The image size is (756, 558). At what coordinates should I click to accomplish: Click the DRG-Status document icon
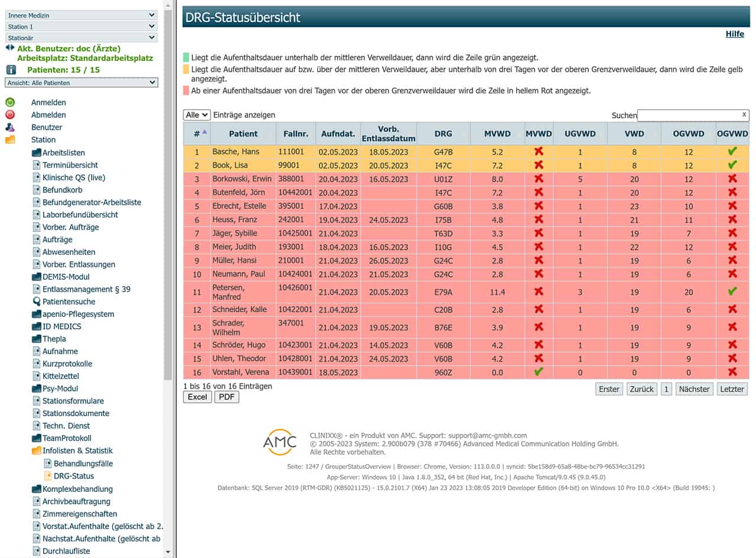click(48, 476)
